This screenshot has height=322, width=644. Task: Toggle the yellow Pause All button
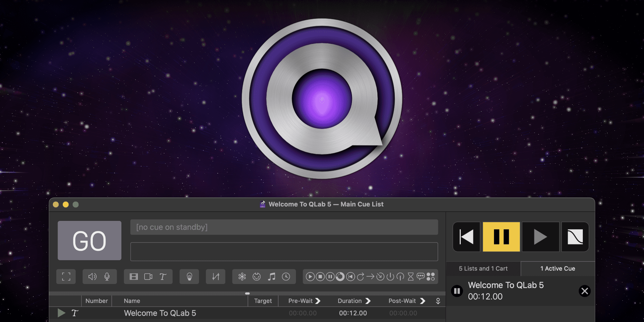pos(501,237)
